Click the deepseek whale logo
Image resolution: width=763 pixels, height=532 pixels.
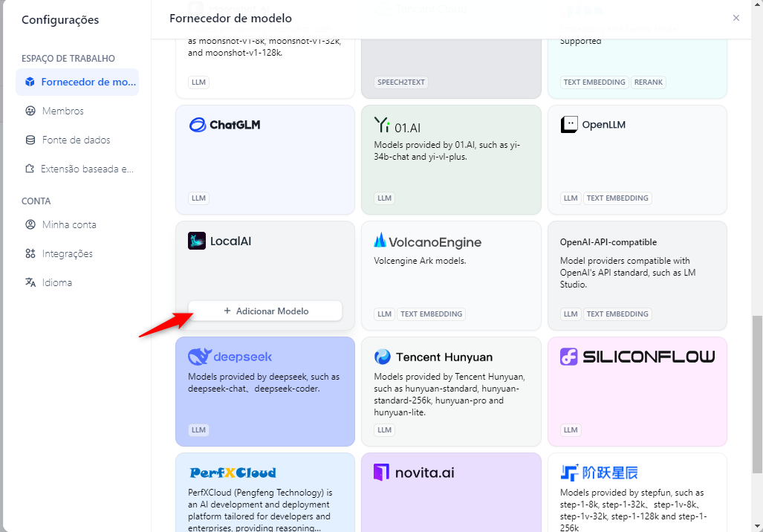pos(200,357)
